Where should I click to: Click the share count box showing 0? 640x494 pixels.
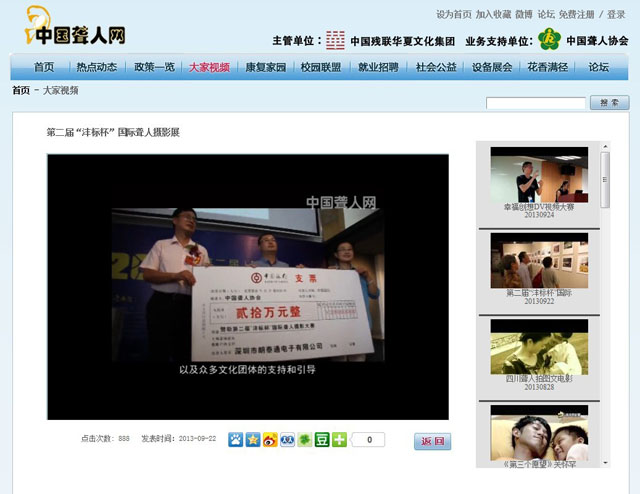coord(368,440)
